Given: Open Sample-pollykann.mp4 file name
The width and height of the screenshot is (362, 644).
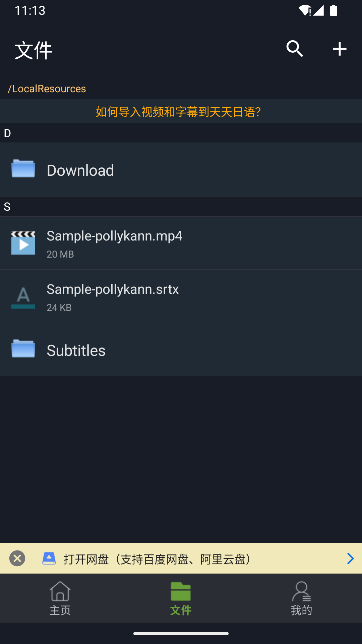Looking at the screenshot, I should [115, 236].
